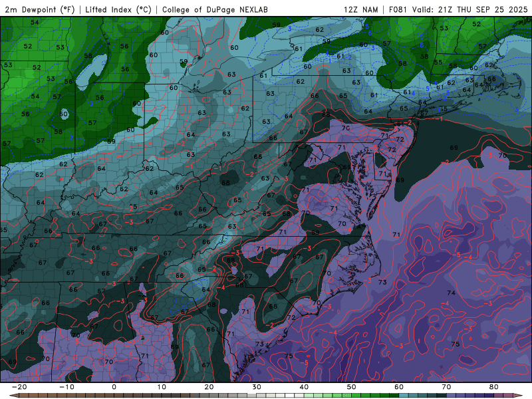Click the '50' color scale label
Screen dimensions: 532x399
352,387
